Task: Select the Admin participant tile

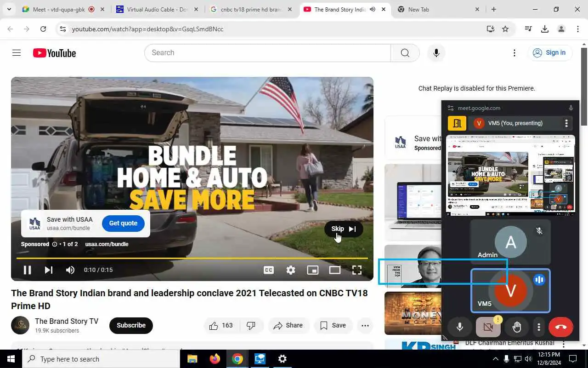Action: click(x=510, y=242)
